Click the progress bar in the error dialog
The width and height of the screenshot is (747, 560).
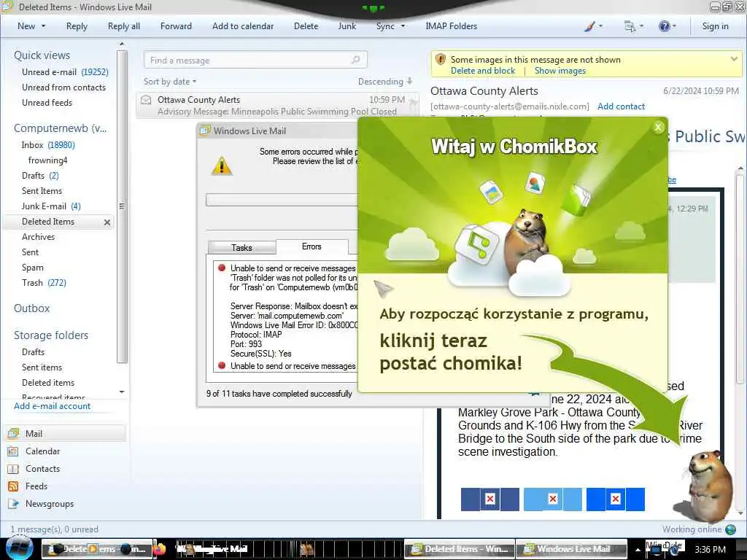pos(282,200)
